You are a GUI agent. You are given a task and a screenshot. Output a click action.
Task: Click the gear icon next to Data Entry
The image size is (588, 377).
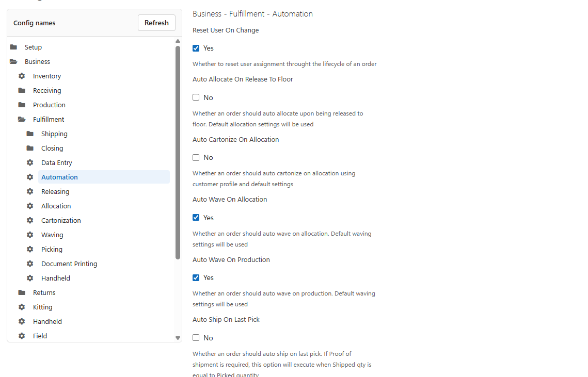pyautogui.click(x=30, y=162)
